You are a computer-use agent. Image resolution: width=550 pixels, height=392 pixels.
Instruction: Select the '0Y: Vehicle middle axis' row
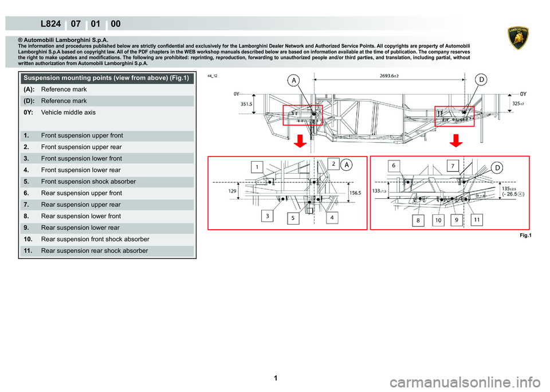[107, 113]
